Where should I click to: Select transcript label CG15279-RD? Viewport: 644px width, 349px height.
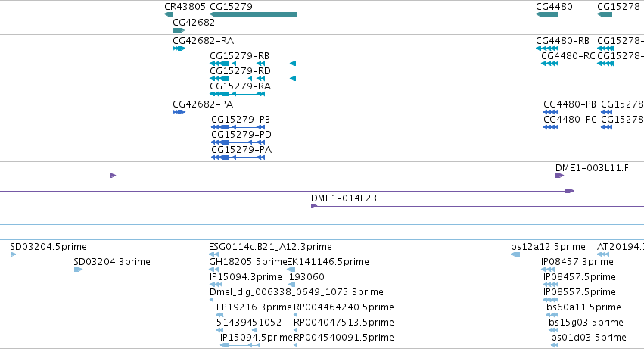point(240,71)
